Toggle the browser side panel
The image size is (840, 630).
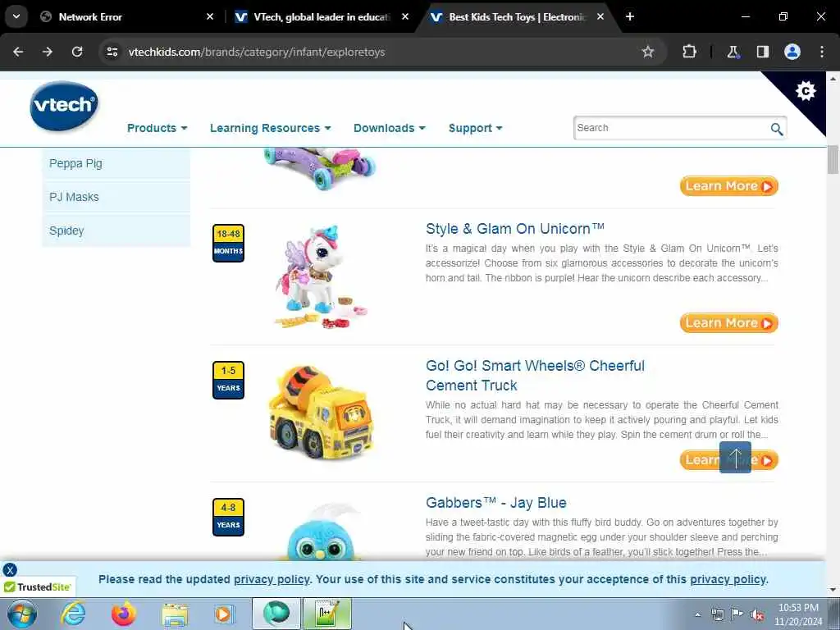[x=762, y=52]
